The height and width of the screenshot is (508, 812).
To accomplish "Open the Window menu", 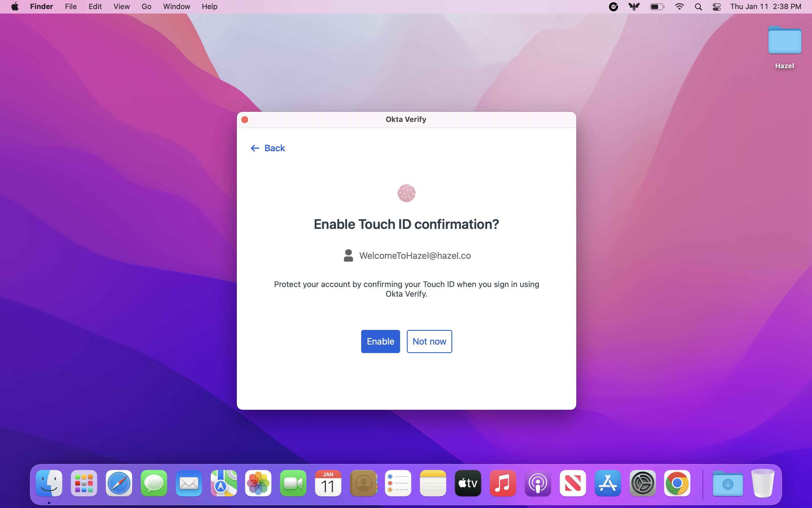I will 176,6.
